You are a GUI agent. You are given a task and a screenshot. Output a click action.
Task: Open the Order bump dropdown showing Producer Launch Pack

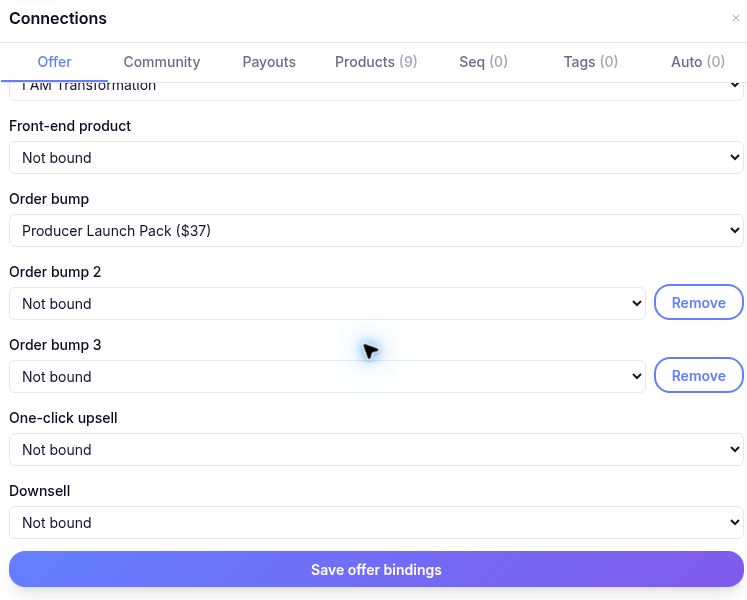(x=376, y=230)
